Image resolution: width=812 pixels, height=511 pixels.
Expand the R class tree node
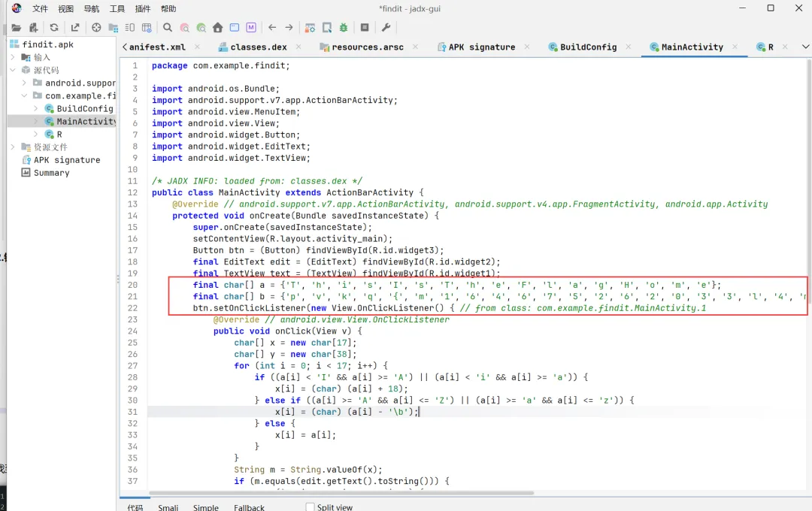point(35,134)
